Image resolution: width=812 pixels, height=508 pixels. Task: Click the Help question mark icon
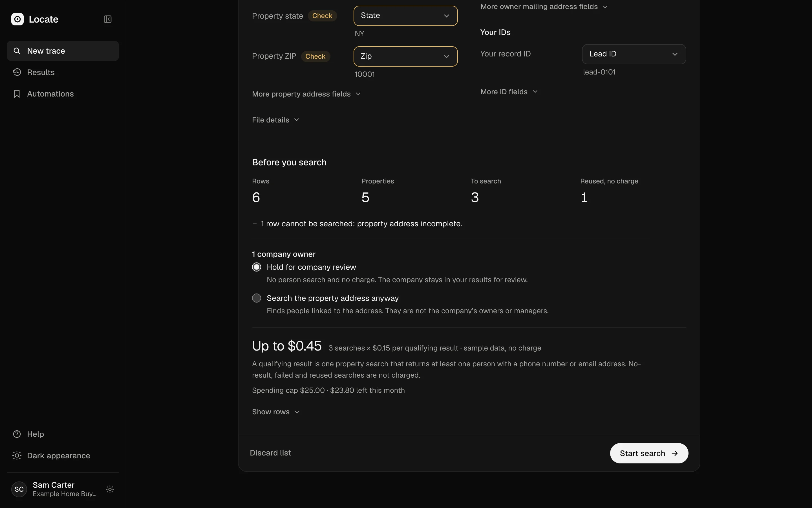click(x=17, y=434)
